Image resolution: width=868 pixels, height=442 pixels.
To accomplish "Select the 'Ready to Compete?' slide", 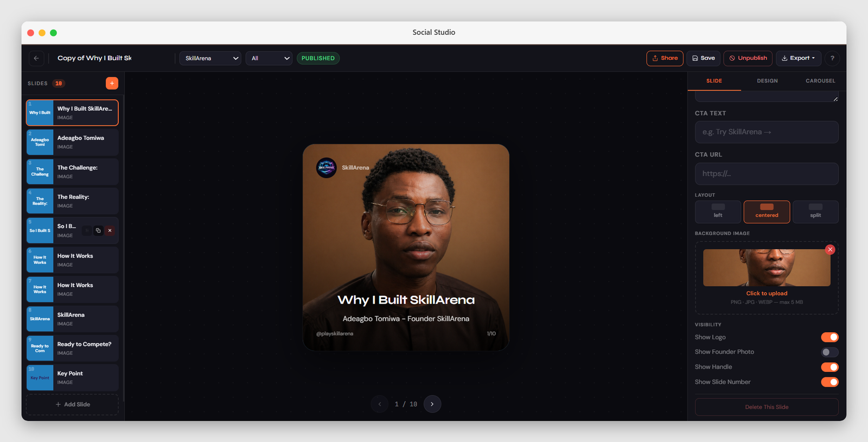I will pyautogui.click(x=73, y=348).
